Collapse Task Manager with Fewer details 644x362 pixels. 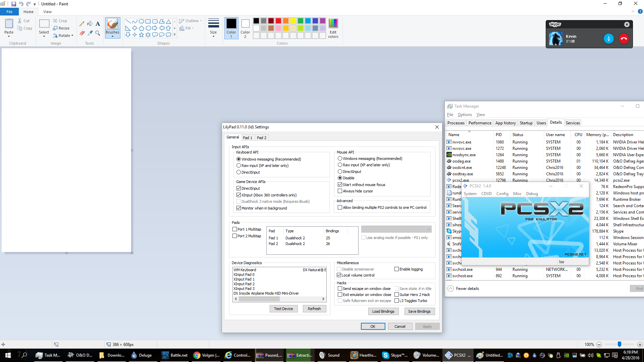(463, 289)
